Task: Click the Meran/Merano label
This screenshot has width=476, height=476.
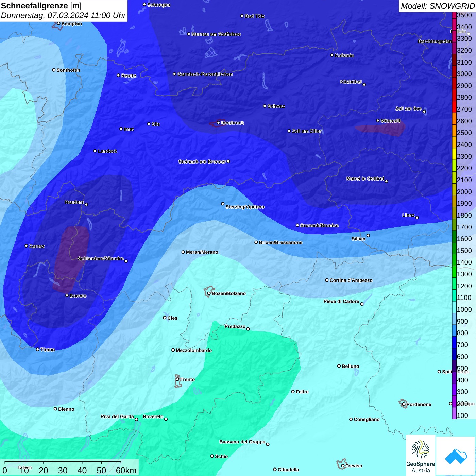Action: coord(202,252)
